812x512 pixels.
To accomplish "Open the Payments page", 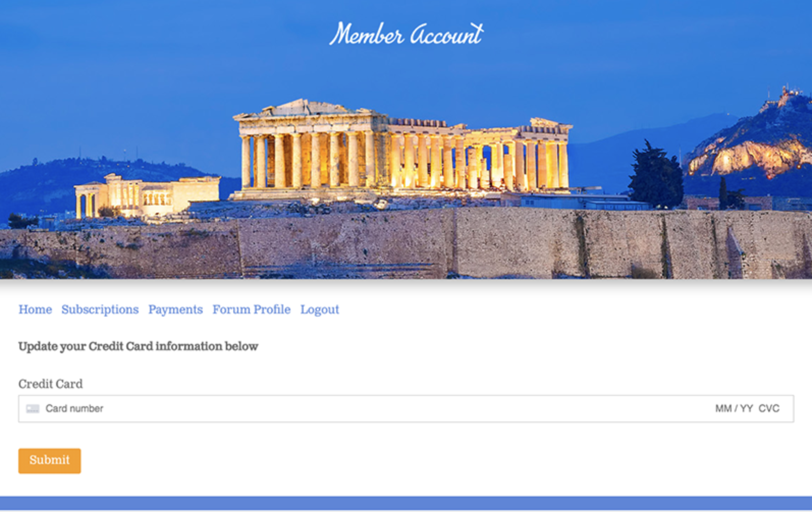I will click(175, 309).
